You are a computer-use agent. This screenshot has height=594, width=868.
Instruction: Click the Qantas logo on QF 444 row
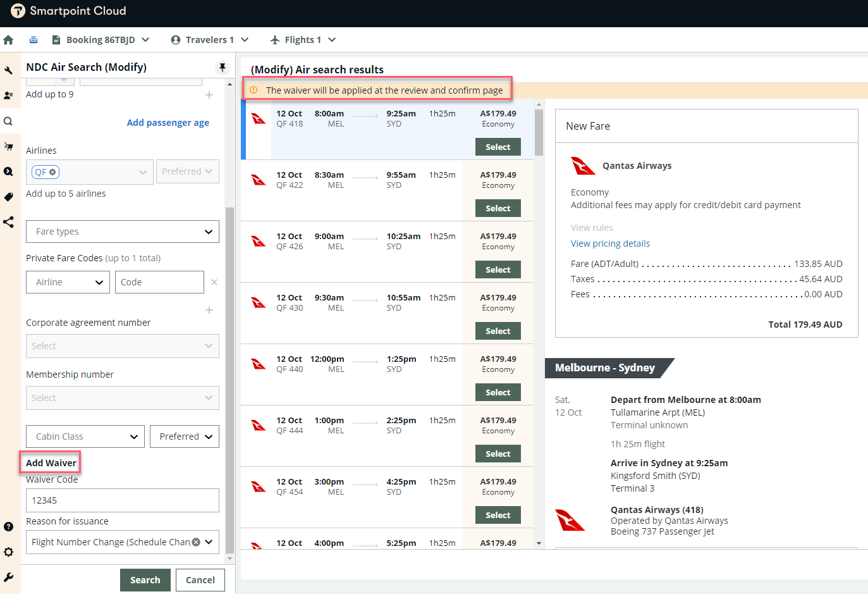tap(259, 425)
